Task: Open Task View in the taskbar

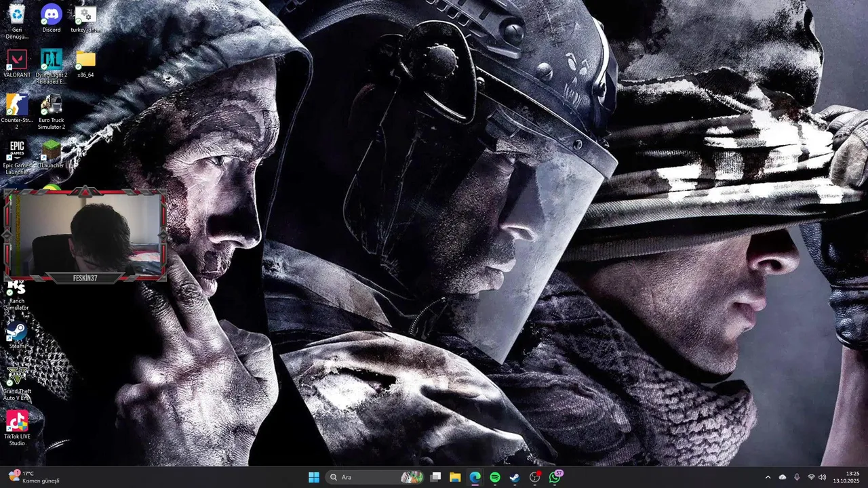Action: coord(436,477)
